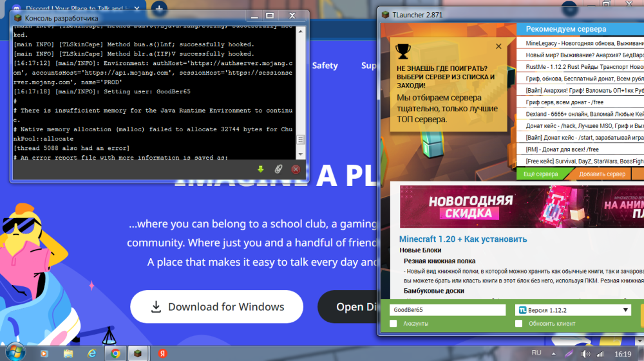Select Dexland - 6666+ онлайн server row
Screen dimensions: 644x361
click(580, 114)
